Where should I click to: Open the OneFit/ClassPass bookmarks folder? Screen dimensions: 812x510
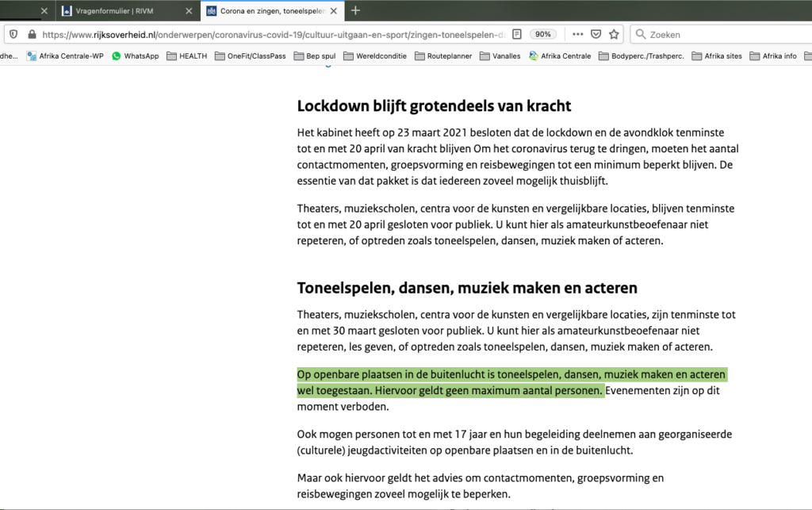coord(250,56)
